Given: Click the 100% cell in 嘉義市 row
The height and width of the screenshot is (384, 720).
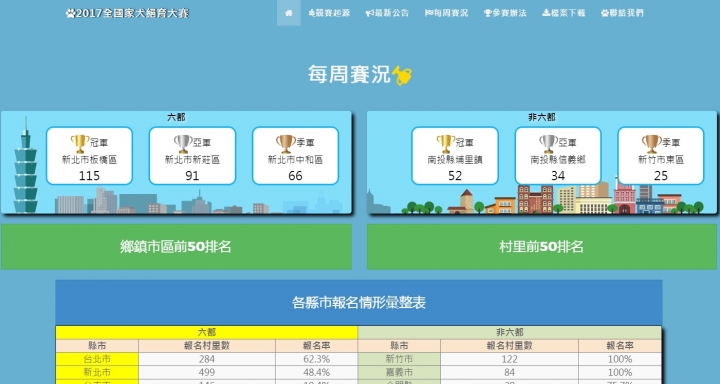Looking at the screenshot, I should (x=620, y=372).
